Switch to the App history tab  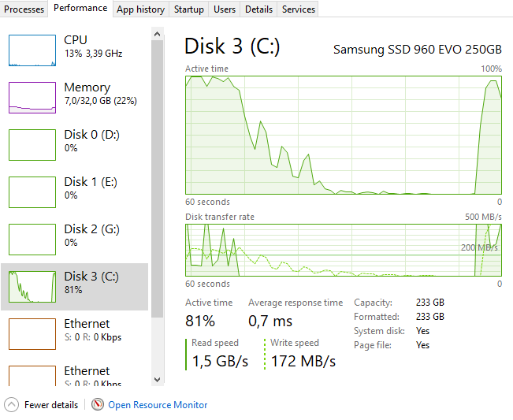click(x=141, y=9)
